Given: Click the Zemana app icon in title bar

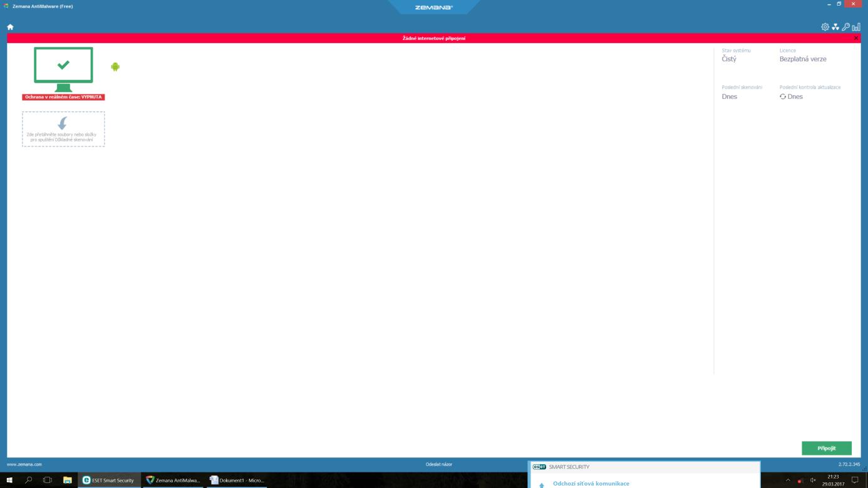Looking at the screenshot, I should click(x=6, y=6).
